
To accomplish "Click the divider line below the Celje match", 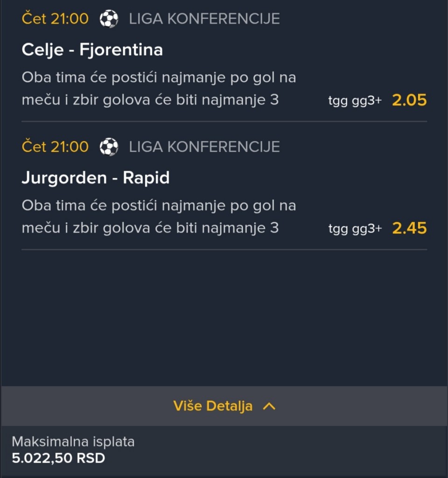I will pyautogui.click(x=224, y=121).
